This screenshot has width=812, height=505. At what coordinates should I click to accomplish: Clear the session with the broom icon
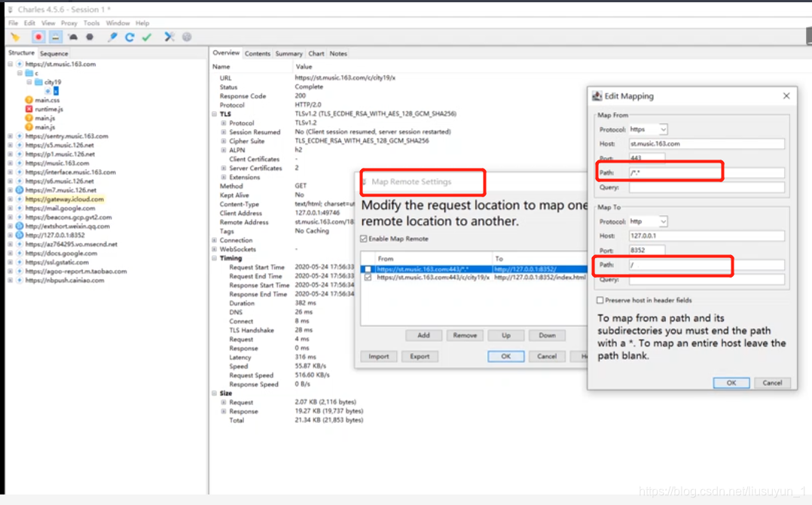point(15,37)
